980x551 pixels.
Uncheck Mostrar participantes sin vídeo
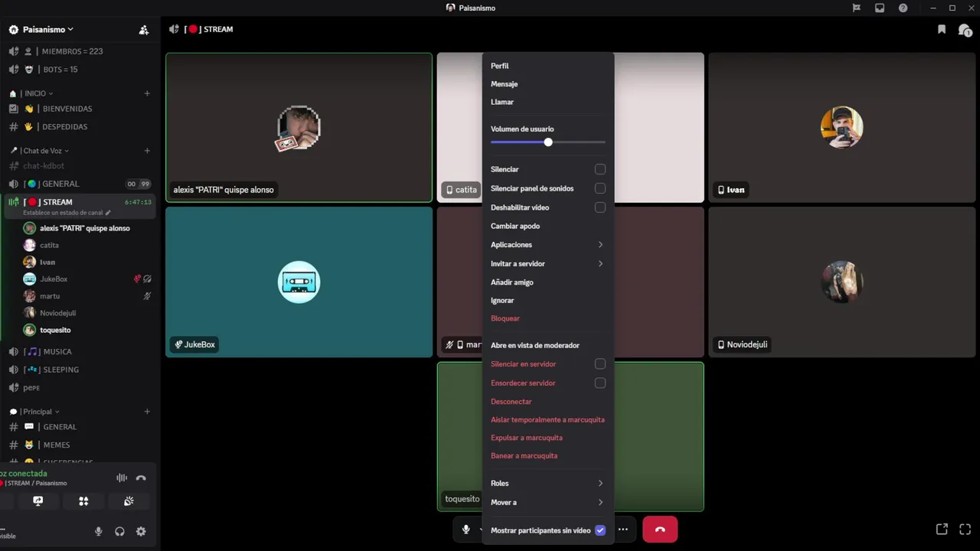tap(600, 530)
